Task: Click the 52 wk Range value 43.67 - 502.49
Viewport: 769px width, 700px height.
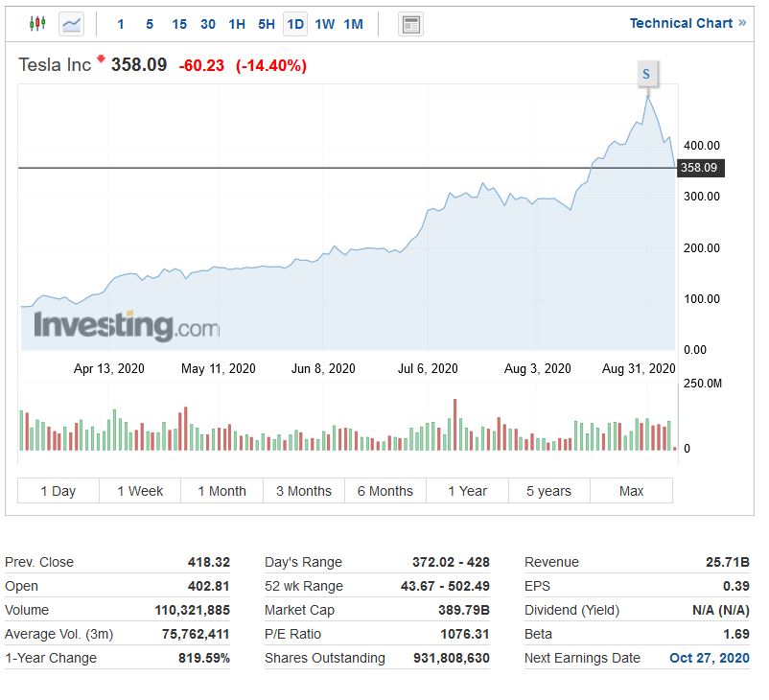Action: point(445,586)
